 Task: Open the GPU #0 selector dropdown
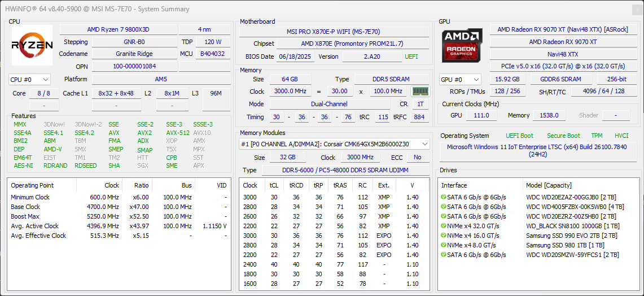[461, 79]
